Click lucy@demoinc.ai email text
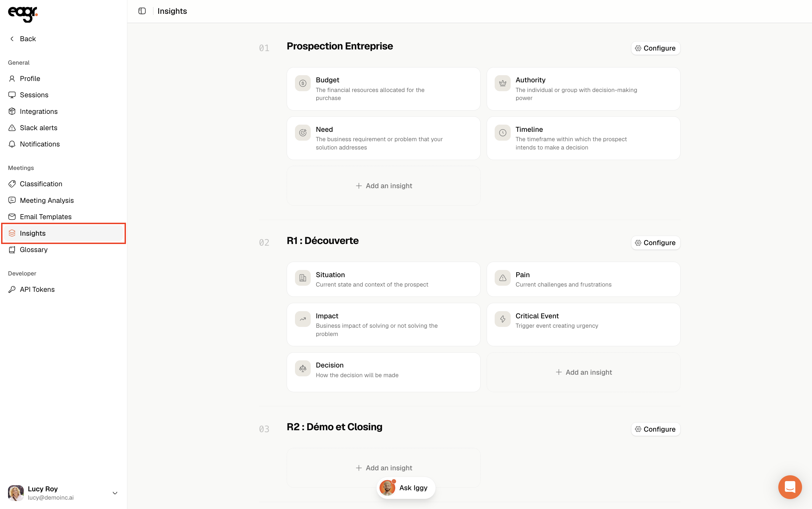Viewport: 812px width, 509px height. click(51, 498)
